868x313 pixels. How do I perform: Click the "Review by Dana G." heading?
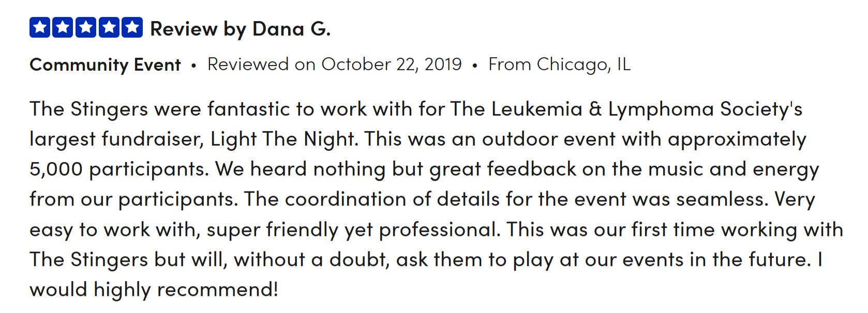[x=240, y=29]
